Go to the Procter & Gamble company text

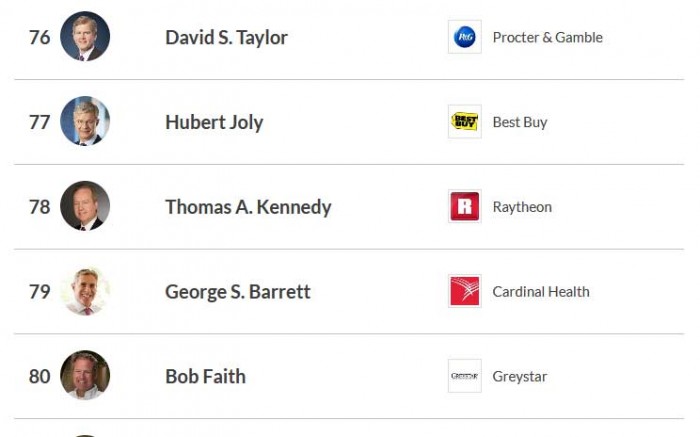pos(547,38)
